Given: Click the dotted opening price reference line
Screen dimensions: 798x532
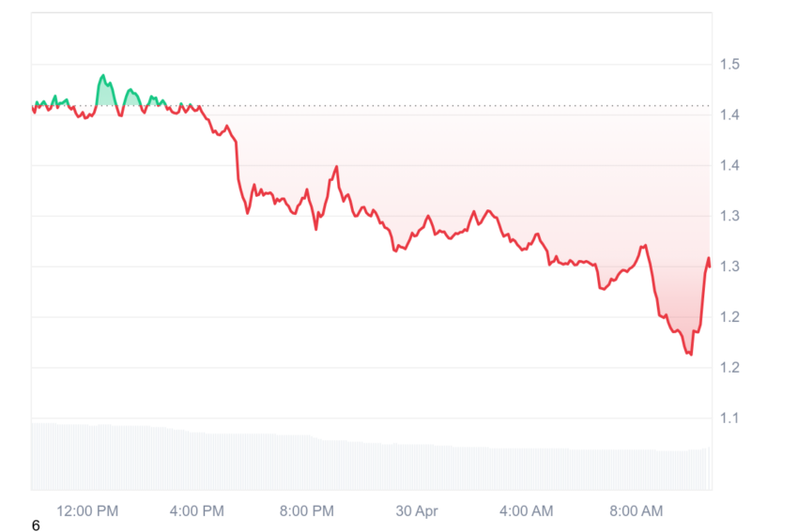Looking at the screenshot, I should coord(453,106).
